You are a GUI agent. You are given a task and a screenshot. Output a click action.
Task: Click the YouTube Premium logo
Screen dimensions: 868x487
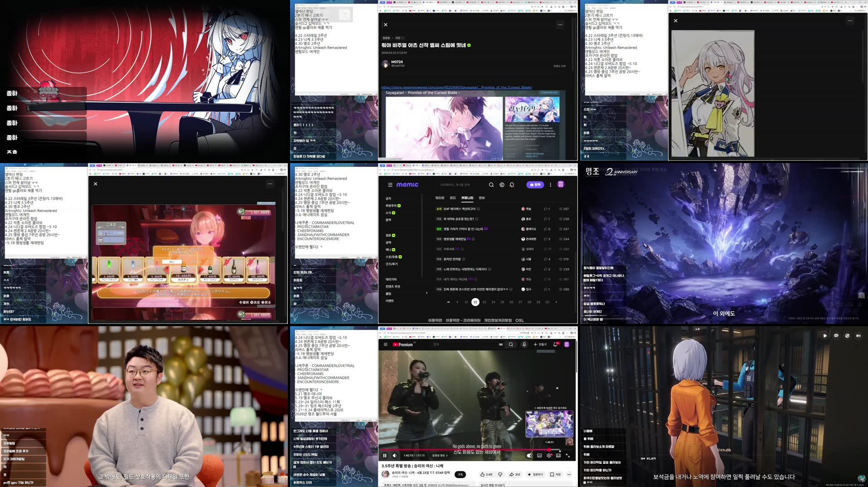[403, 345]
